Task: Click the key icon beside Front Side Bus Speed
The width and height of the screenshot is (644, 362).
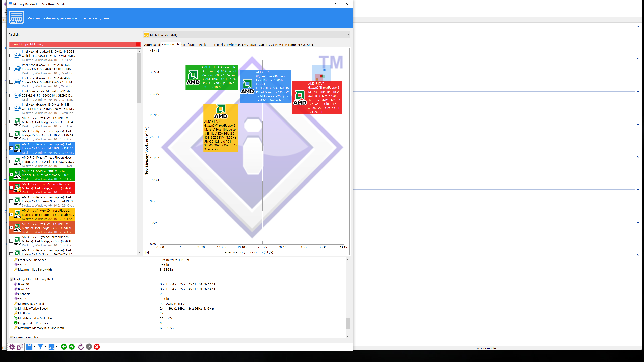Action: pos(16,260)
